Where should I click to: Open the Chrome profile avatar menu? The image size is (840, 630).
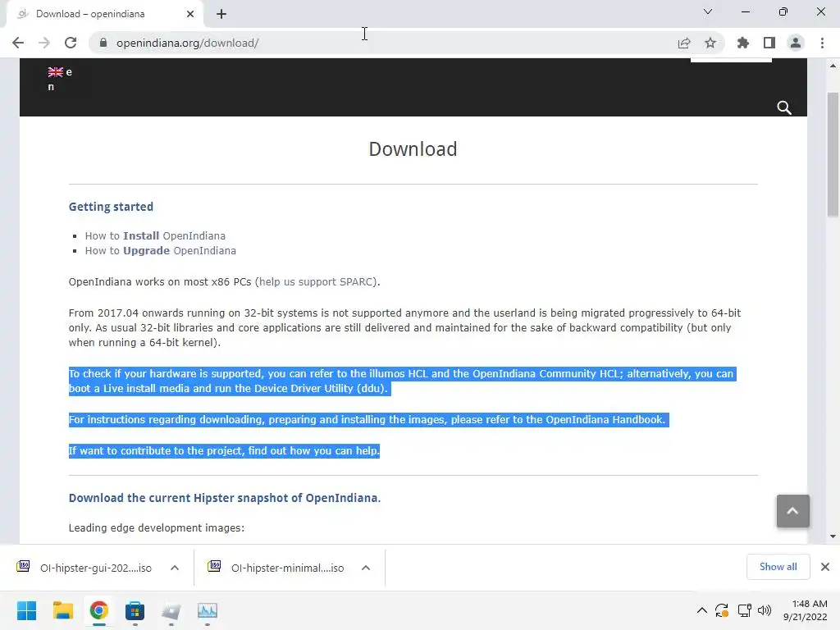(x=796, y=43)
